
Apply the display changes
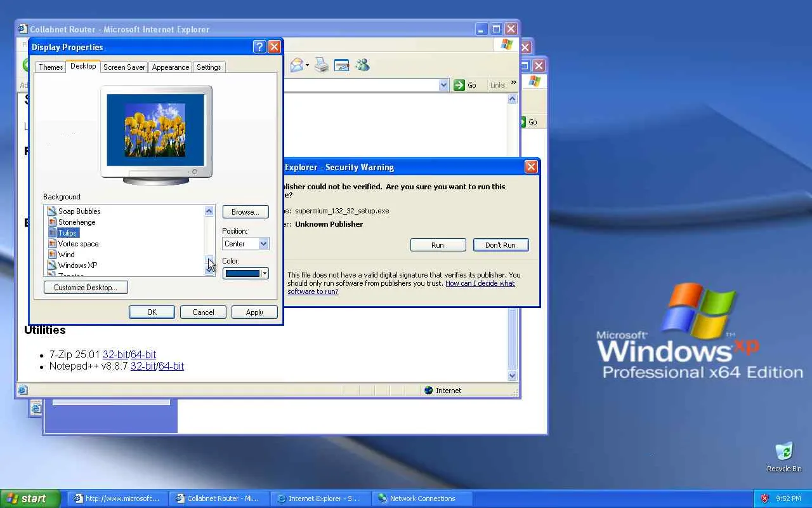[x=254, y=312]
